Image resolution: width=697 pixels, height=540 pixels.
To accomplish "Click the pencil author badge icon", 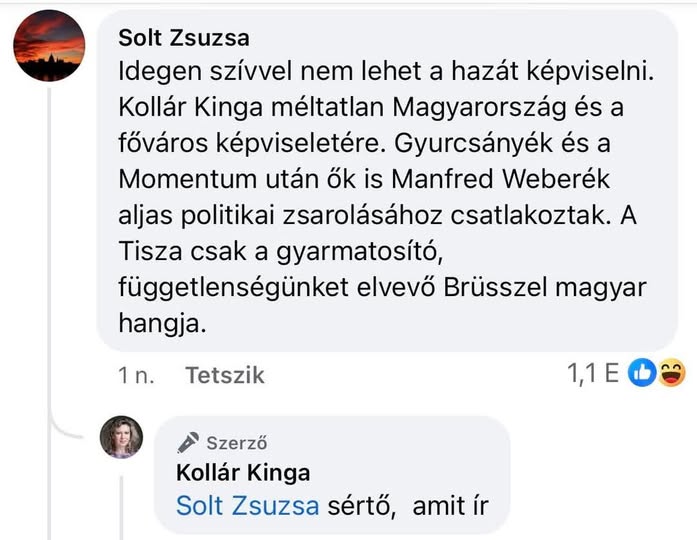I will (x=187, y=442).
